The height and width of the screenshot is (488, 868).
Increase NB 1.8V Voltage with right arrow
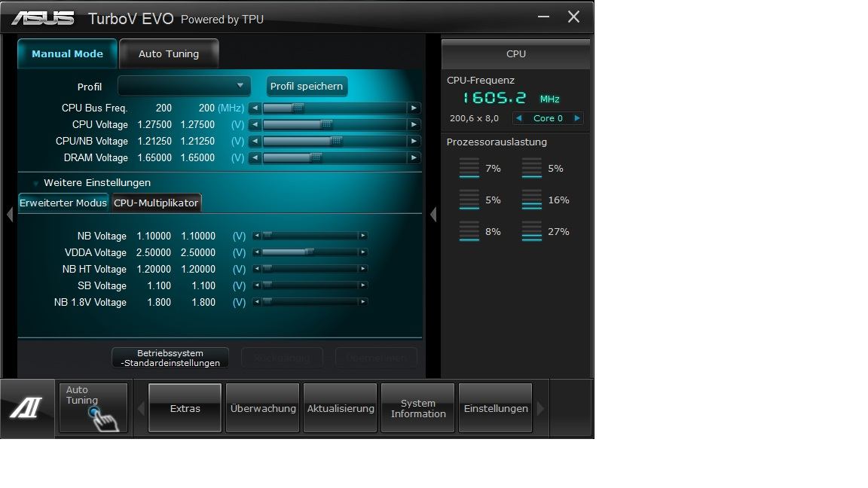tap(362, 302)
